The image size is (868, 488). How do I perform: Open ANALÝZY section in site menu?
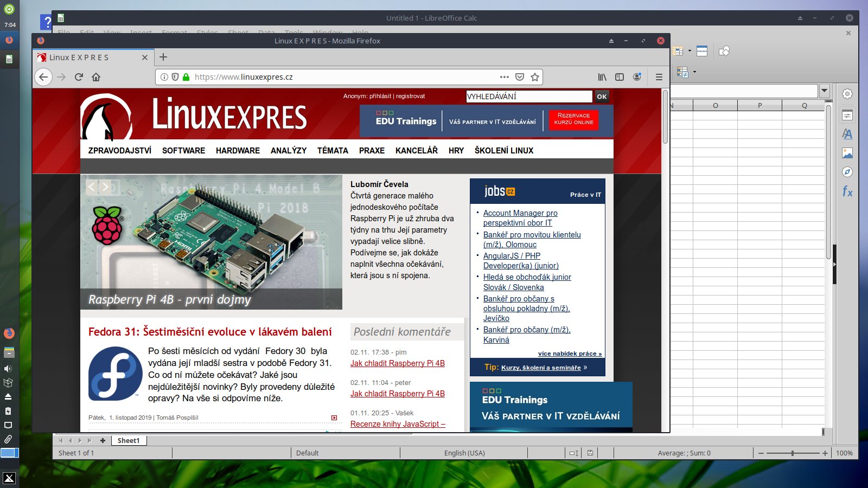pyautogui.click(x=289, y=150)
